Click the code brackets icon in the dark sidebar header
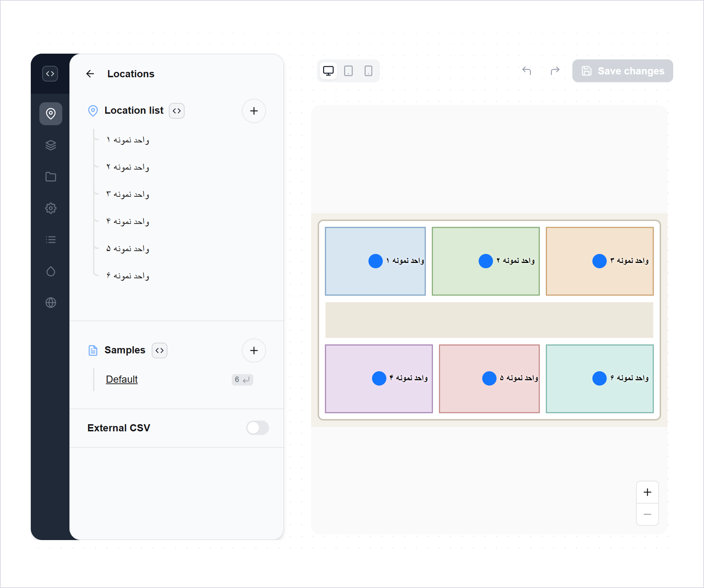 pos(50,74)
